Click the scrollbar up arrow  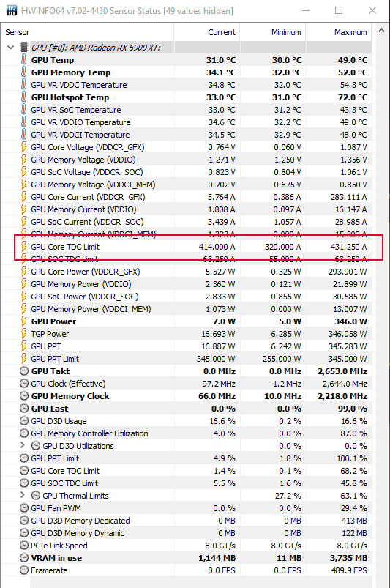[381, 30]
